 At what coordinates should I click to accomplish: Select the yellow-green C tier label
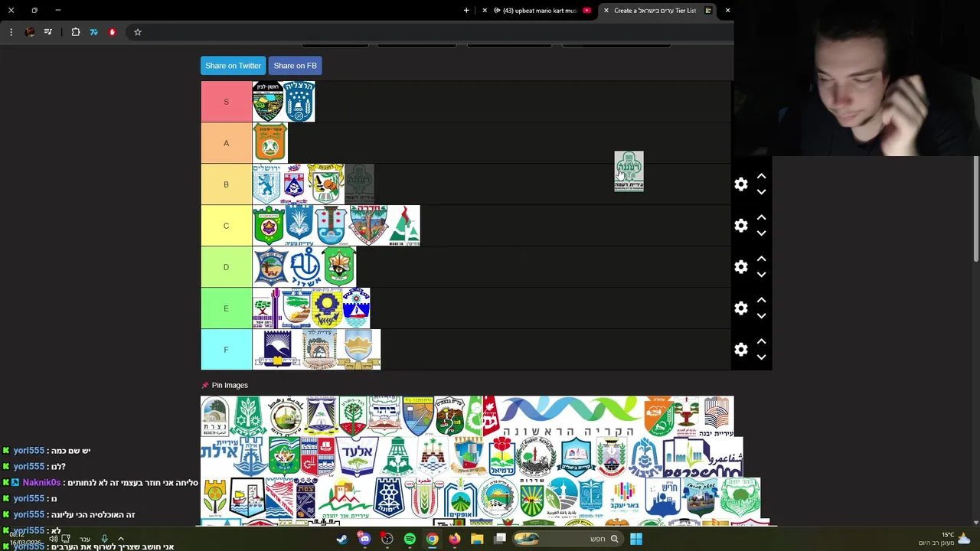pyautogui.click(x=226, y=226)
